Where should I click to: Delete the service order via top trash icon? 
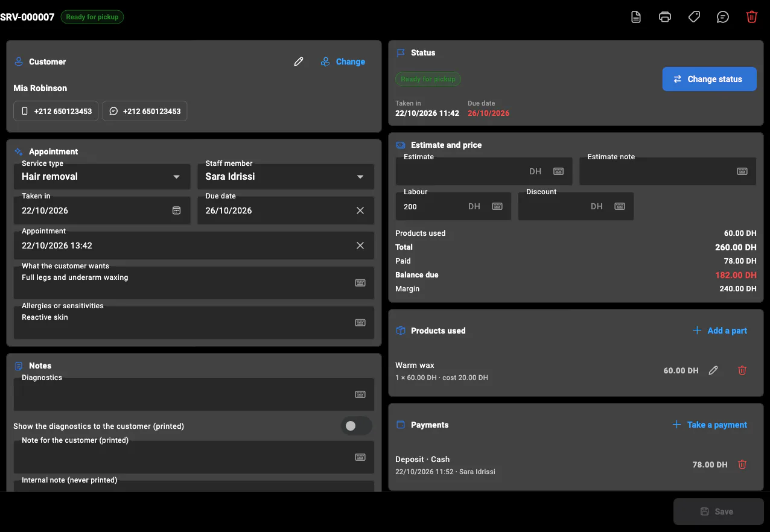(x=752, y=17)
